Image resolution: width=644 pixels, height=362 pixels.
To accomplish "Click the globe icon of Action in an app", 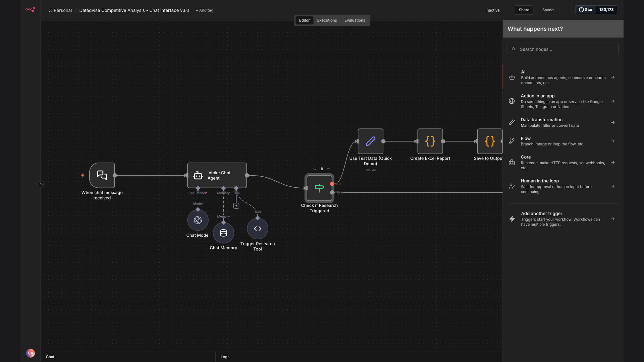I will click(512, 101).
